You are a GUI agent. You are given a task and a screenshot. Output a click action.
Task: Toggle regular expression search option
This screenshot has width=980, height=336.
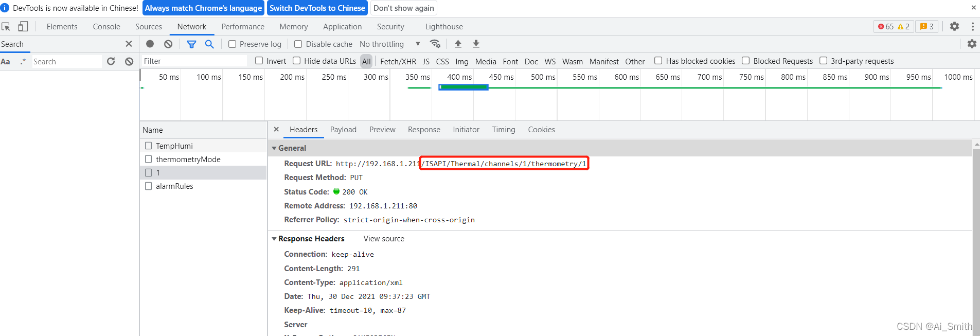click(x=23, y=62)
